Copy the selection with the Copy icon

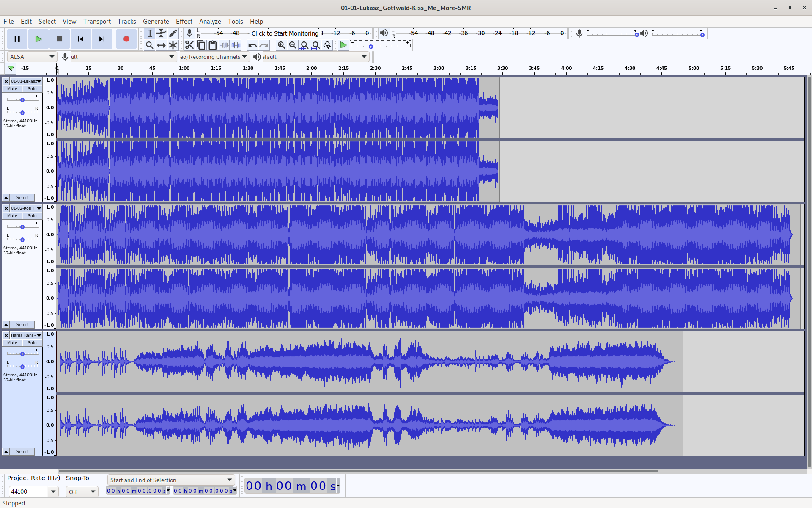pos(201,45)
